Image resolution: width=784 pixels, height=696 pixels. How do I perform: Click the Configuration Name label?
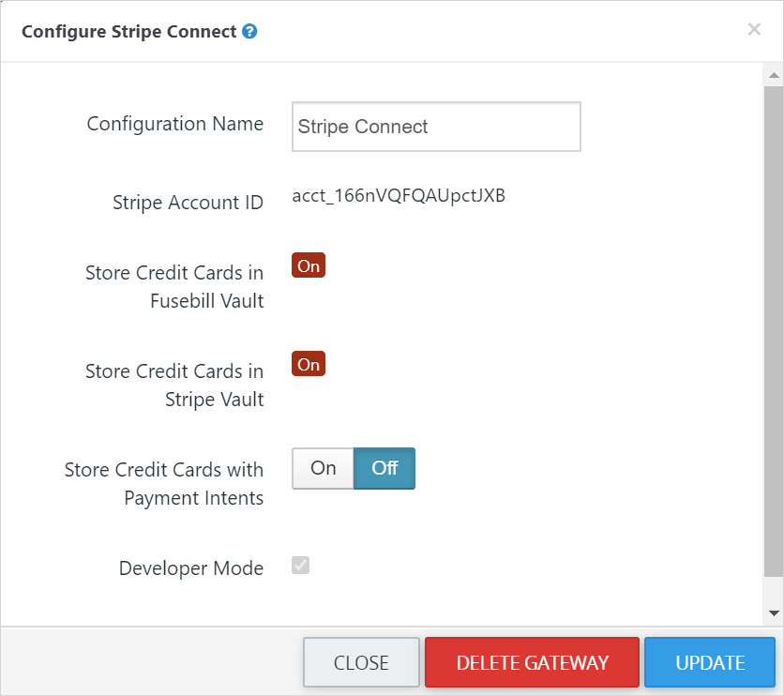point(175,124)
